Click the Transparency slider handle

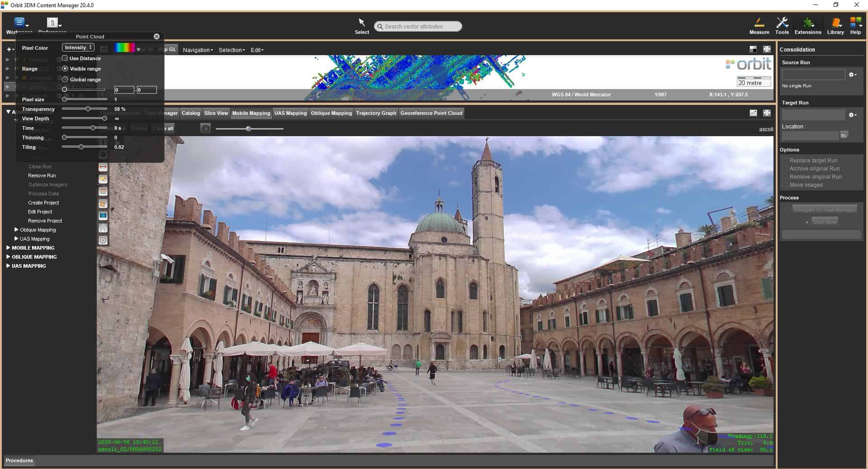click(88, 109)
